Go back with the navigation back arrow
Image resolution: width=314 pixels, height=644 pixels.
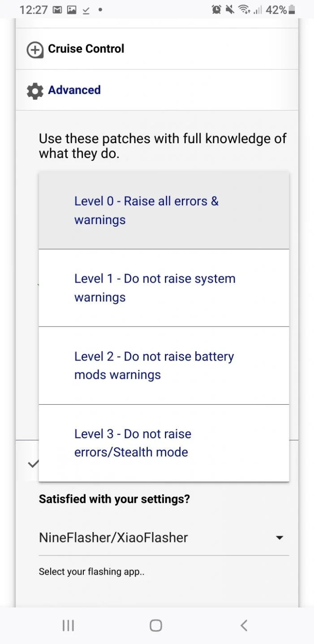click(244, 626)
